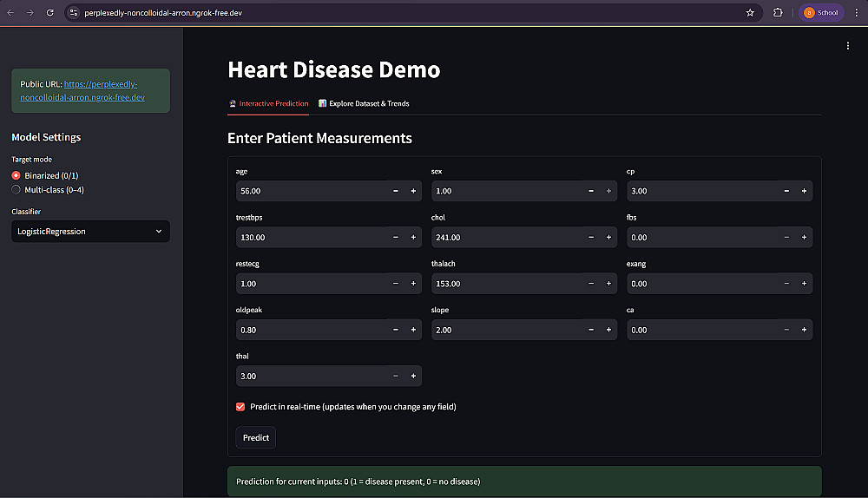This screenshot has width=868, height=498.
Task: Decrease the oldpeak value with minus
Action: pos(396,330)
